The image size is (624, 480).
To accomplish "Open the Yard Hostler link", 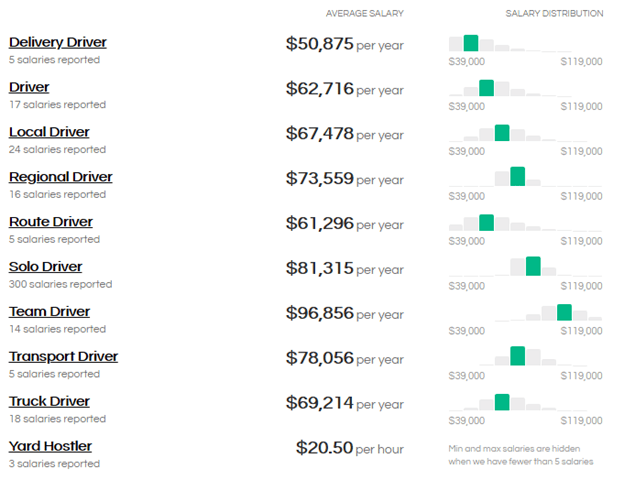I will [50, 446].
